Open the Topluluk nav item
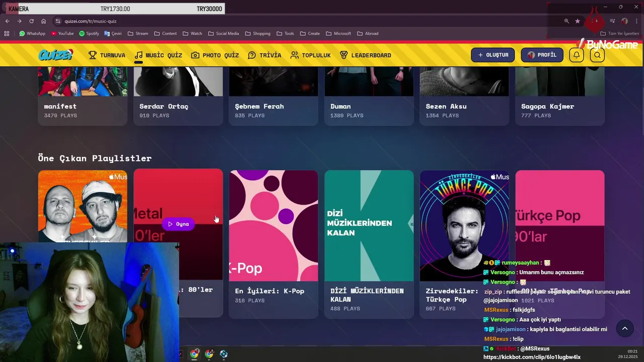Viewport: 644px width, 362px height. (x=310, y=55)
